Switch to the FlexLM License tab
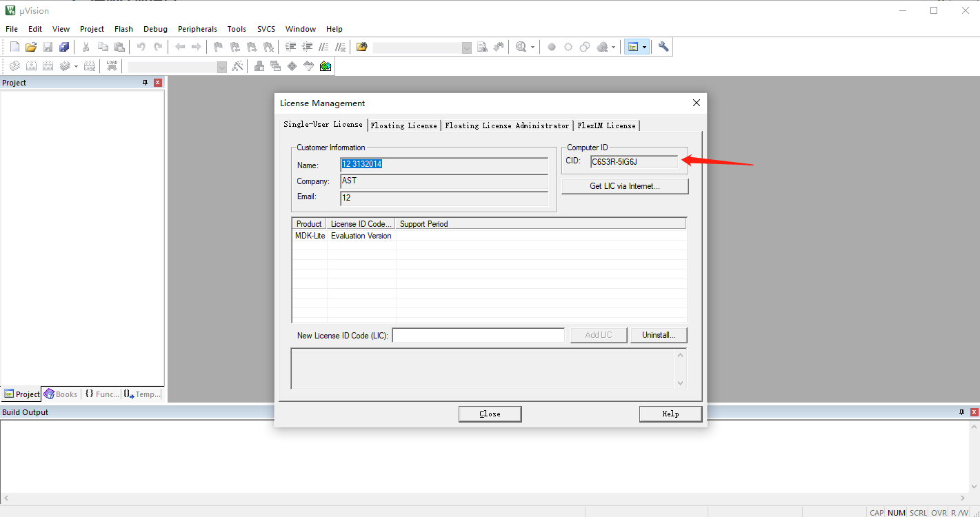980x517 pixels. (607, 125)
